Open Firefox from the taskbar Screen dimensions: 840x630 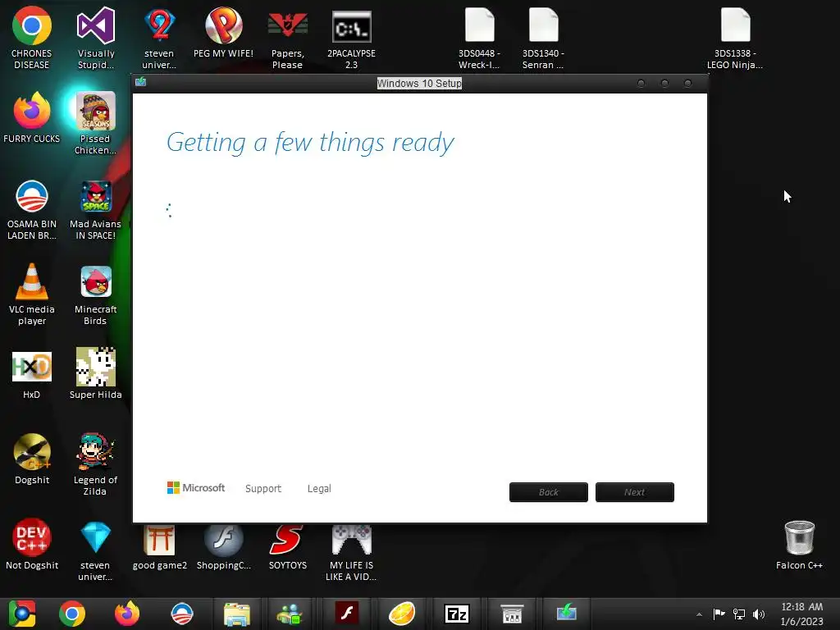click(127, 614)
